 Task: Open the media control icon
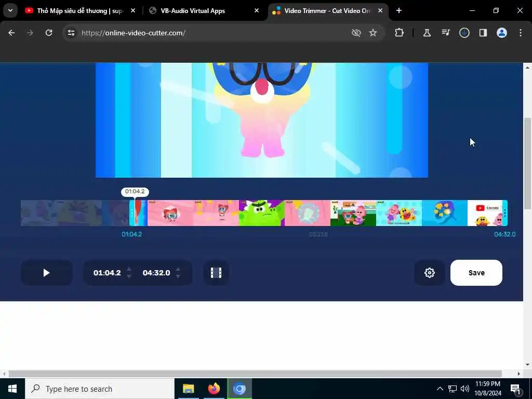(x=445, y=33)
